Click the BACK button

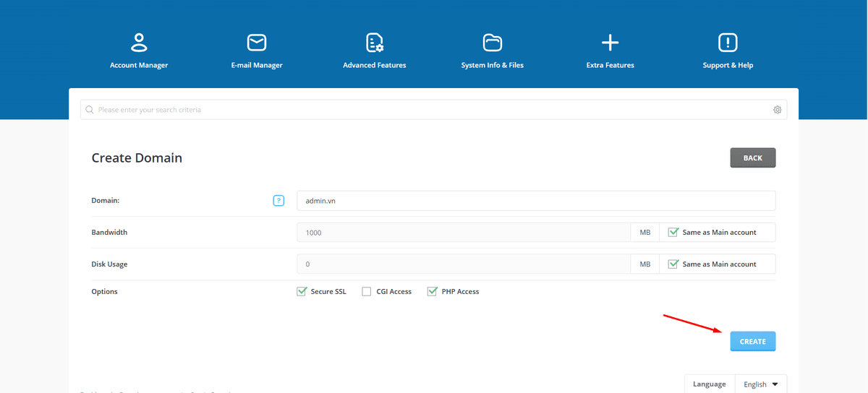coord(752,157)
